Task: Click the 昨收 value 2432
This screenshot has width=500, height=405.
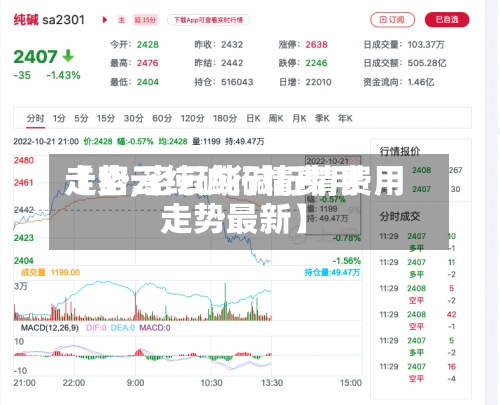Action: (x=232, y=45)
